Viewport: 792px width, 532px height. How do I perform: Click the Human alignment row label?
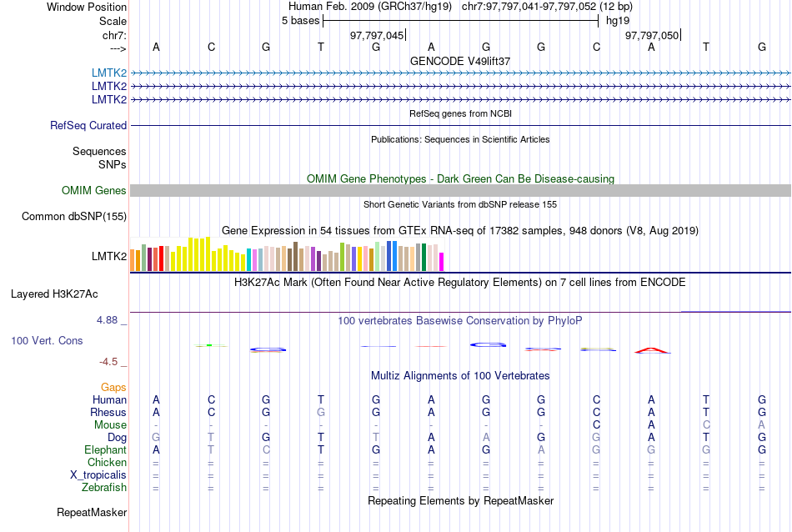pyautogui.click(x=109, y=399)
